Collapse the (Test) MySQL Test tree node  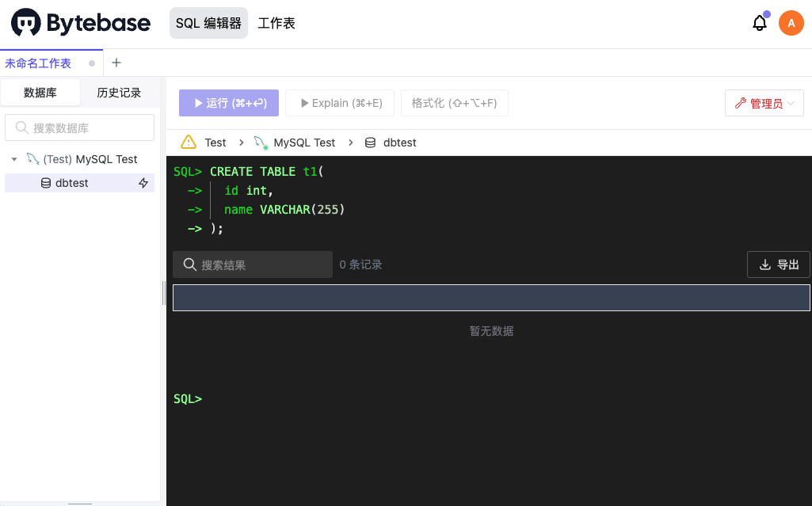click(x=14, y=159)
